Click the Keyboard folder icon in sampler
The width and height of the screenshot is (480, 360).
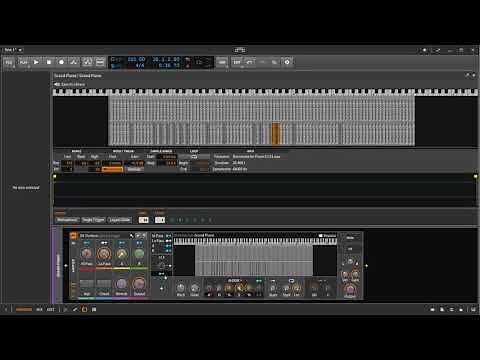(x=321, y=236)
